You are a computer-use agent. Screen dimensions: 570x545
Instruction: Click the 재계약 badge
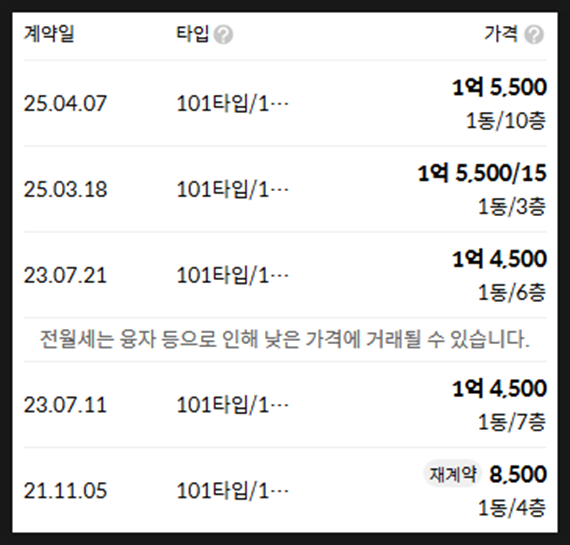click(453, 474)
